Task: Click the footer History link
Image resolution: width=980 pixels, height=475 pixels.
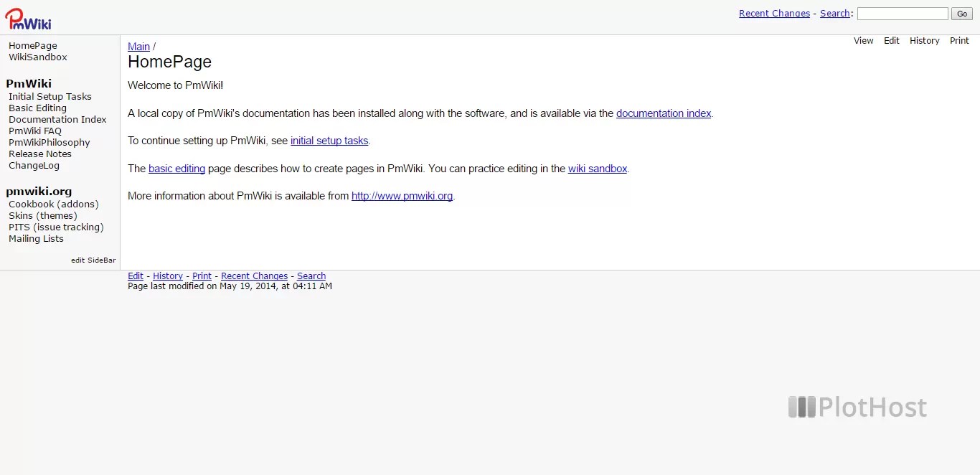Action: (x=168, y=276)
